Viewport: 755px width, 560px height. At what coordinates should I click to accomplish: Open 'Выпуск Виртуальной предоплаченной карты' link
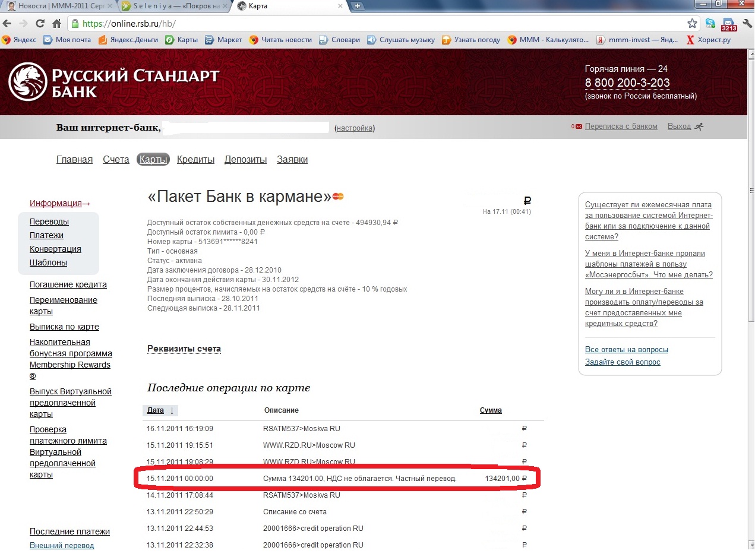point(71,403)
